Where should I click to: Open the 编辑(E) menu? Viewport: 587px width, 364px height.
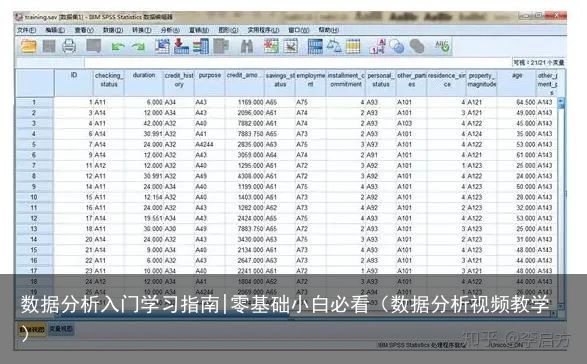pyautogui.click(x=55, y=30)
